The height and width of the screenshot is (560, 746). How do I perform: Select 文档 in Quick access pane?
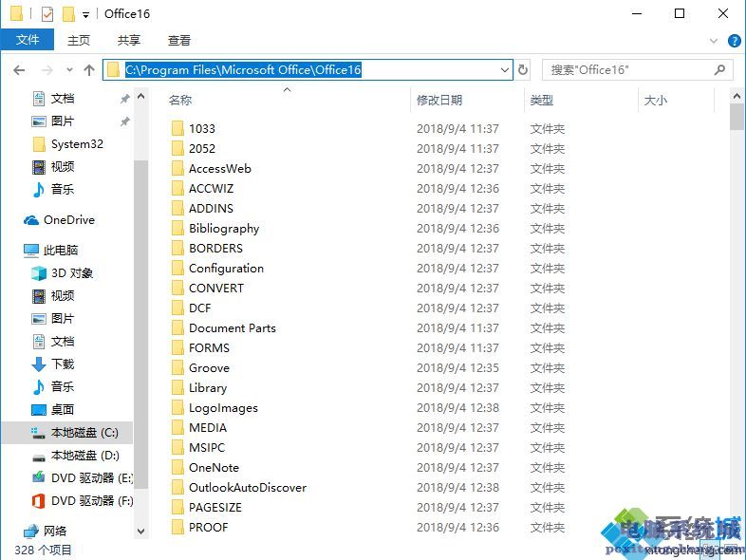coord(63,99)
